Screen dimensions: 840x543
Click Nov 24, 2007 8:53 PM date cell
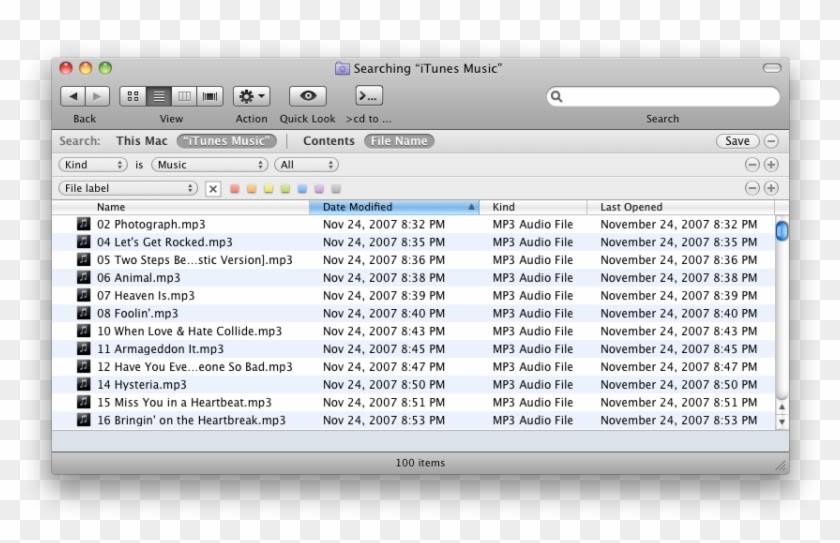pyautogui.click(x=384, y=420)
